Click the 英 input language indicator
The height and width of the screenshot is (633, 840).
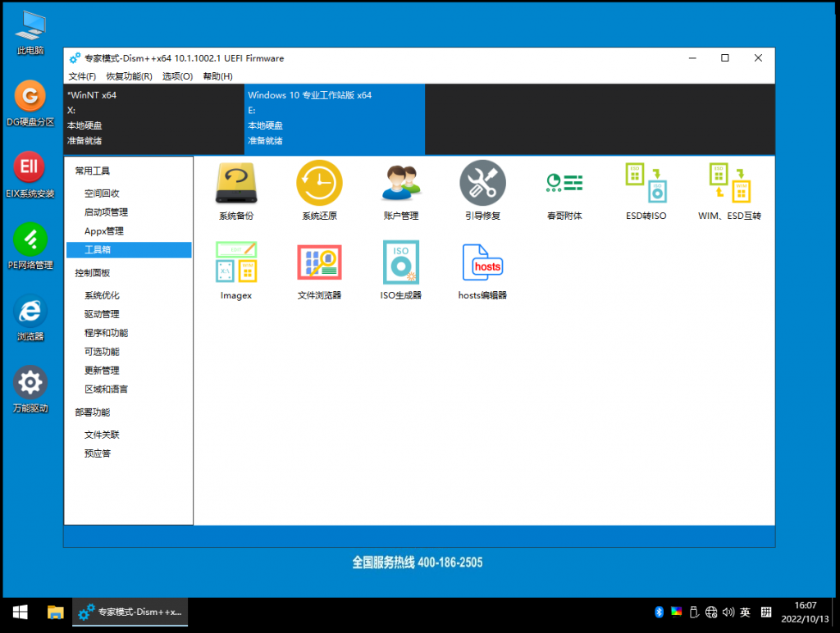point(745,613)
